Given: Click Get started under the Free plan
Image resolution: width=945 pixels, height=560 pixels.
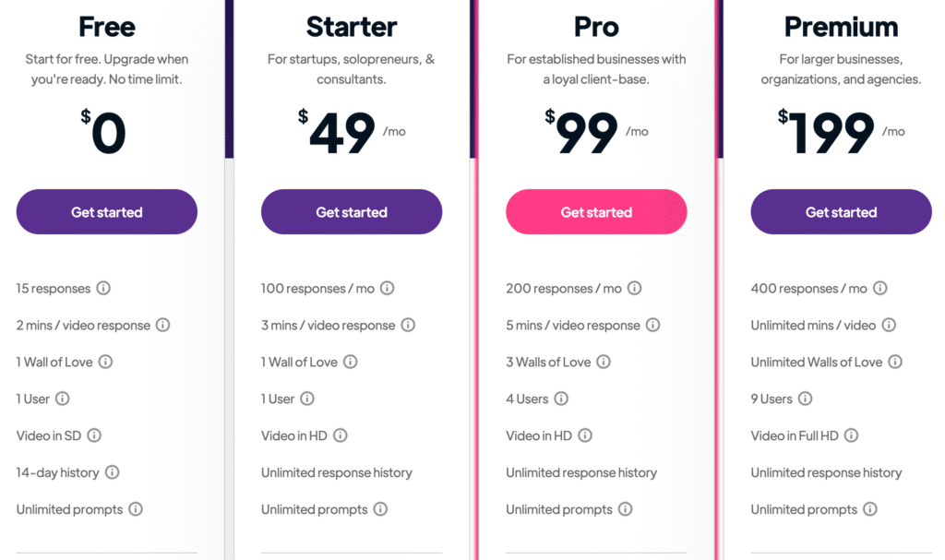Looking at the screenshot, I should pos(107,211).
